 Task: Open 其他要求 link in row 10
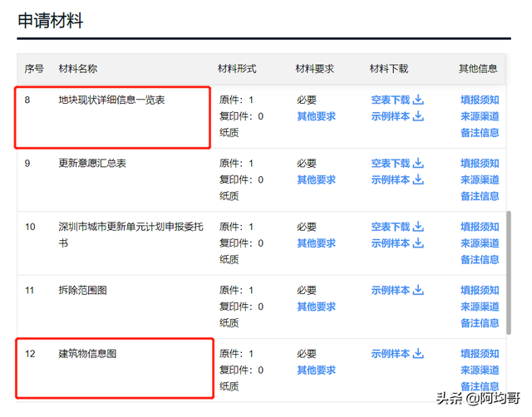point(316,243)
